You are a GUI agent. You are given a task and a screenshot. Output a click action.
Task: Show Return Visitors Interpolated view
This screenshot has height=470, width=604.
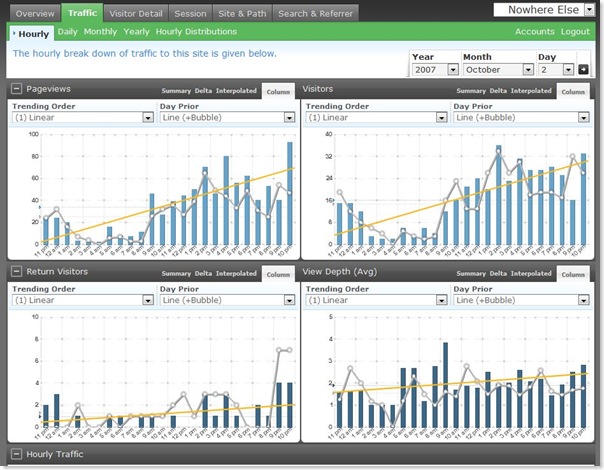click(x=236, y=274)
